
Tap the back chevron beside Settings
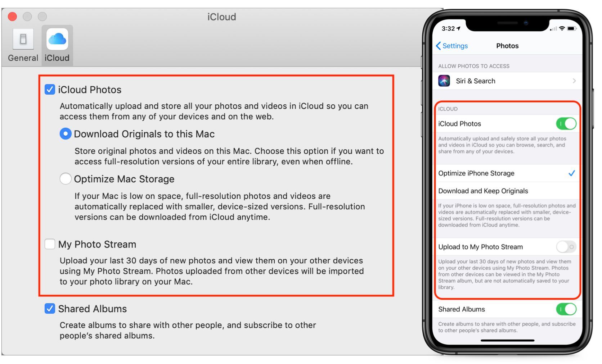(x=438, y=46)
